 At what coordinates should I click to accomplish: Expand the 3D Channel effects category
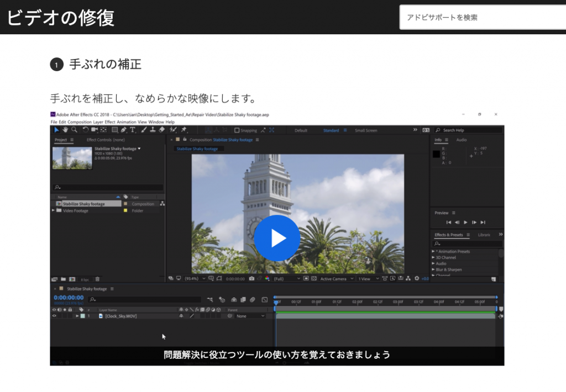click(433, 257)
